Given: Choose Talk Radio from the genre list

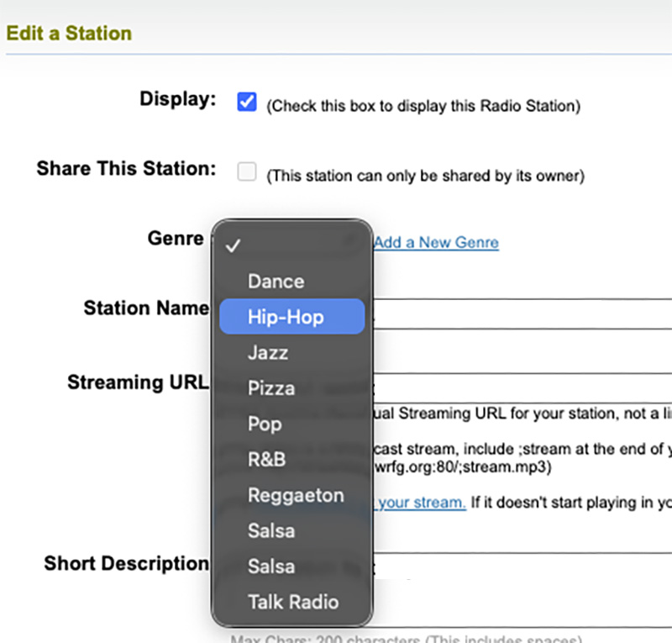Looking at the screenshot, I should tap(291, 602).
